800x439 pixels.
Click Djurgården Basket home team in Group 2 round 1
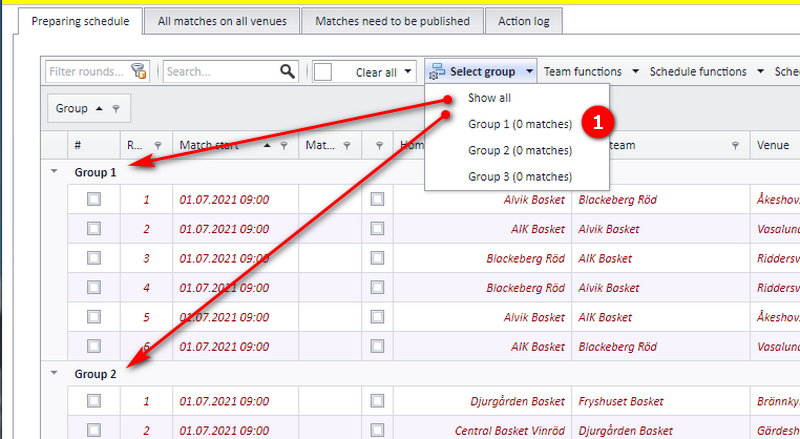(517, 402)
